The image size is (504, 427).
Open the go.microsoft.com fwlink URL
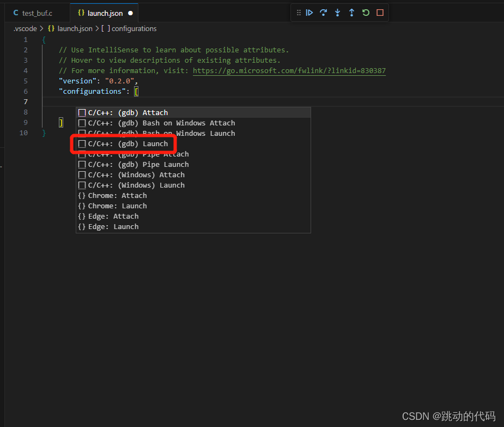[289, 70]
